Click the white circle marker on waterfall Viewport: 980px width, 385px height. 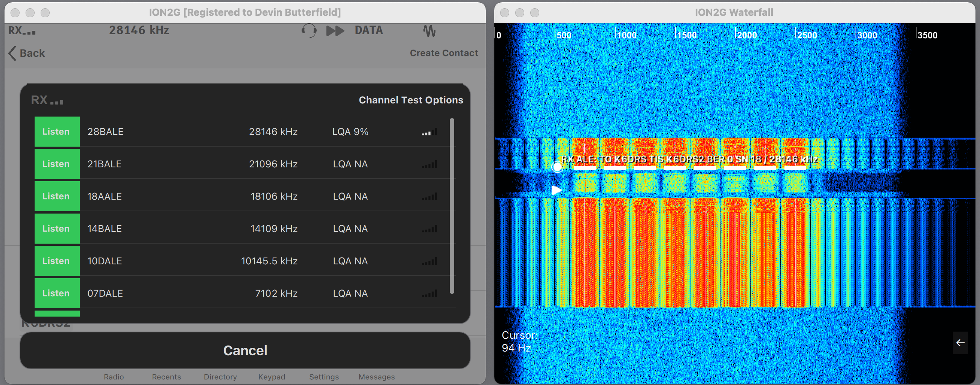[x=557, y=167]
